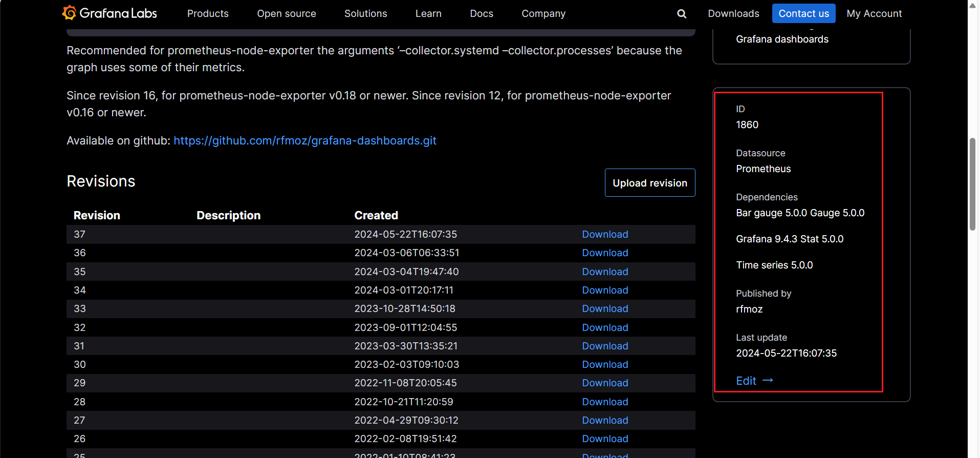Viewport: 980px width, 458px height.
Task: Click the Upload revision button
Action: (x=650, y=183)
